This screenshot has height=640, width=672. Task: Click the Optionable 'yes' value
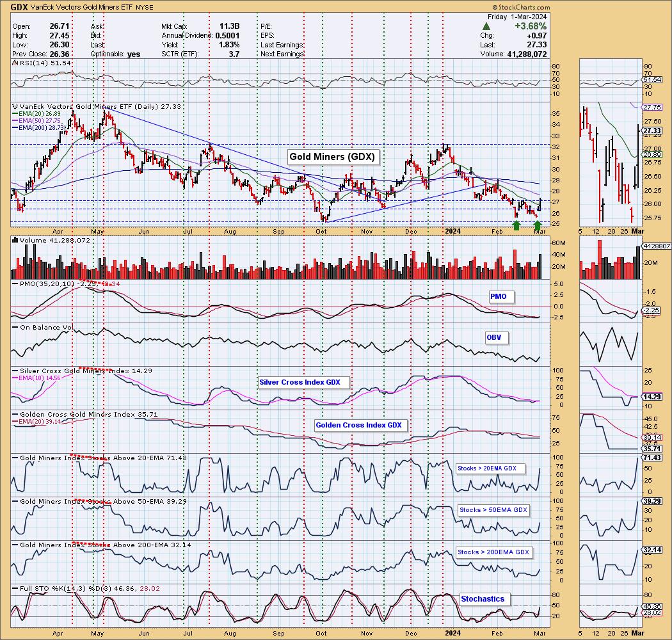(134, 54)
